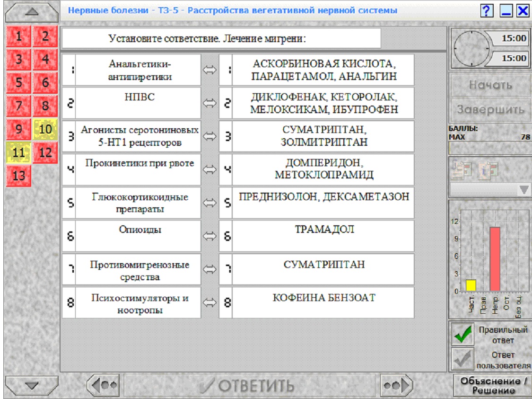Go to question 9 tile
Screen dimensions: 532x399
[18, 129]
